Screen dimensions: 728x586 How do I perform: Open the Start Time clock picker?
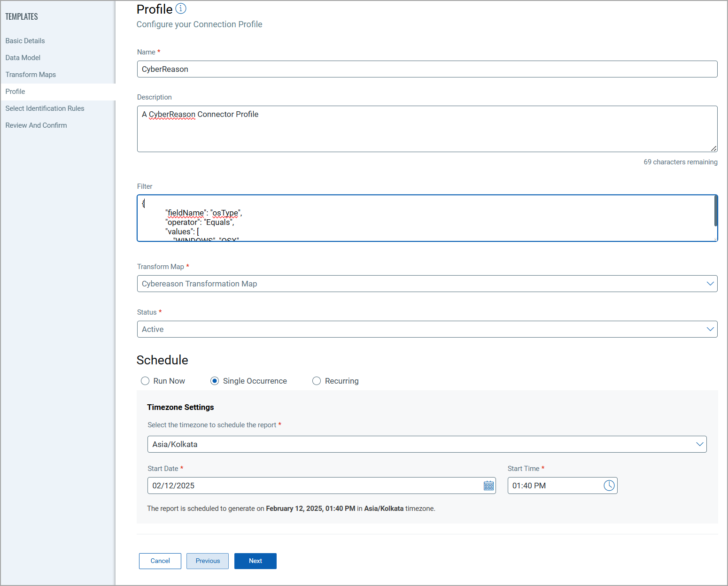[x=609, y=486]
